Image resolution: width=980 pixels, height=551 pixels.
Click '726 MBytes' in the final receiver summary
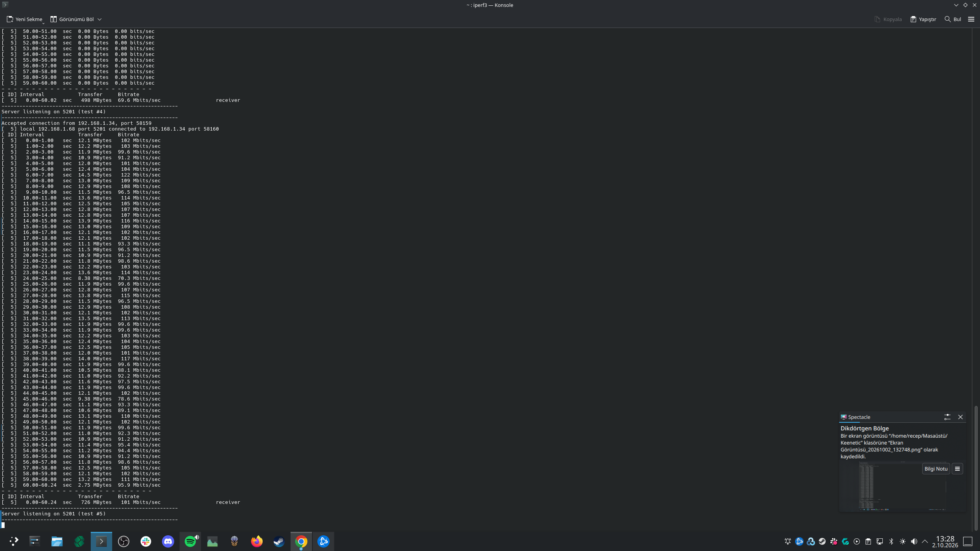pos(96,502)
